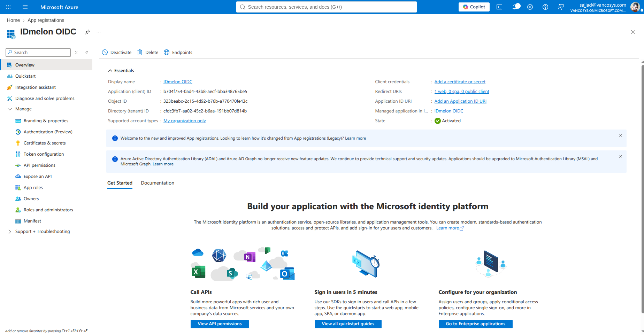Click the IDmelon OIDC display name link
Screen dimensions: 644x336
(178, 82)
